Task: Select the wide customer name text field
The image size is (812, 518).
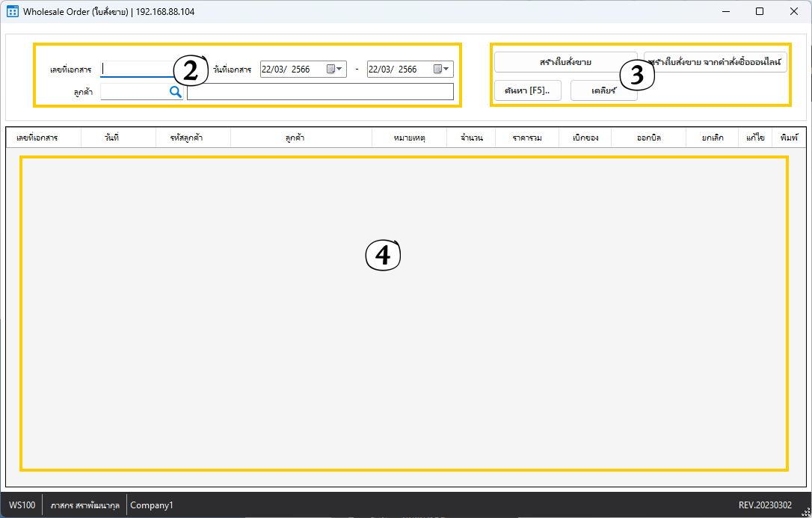Action: click(x=320, y=91)
